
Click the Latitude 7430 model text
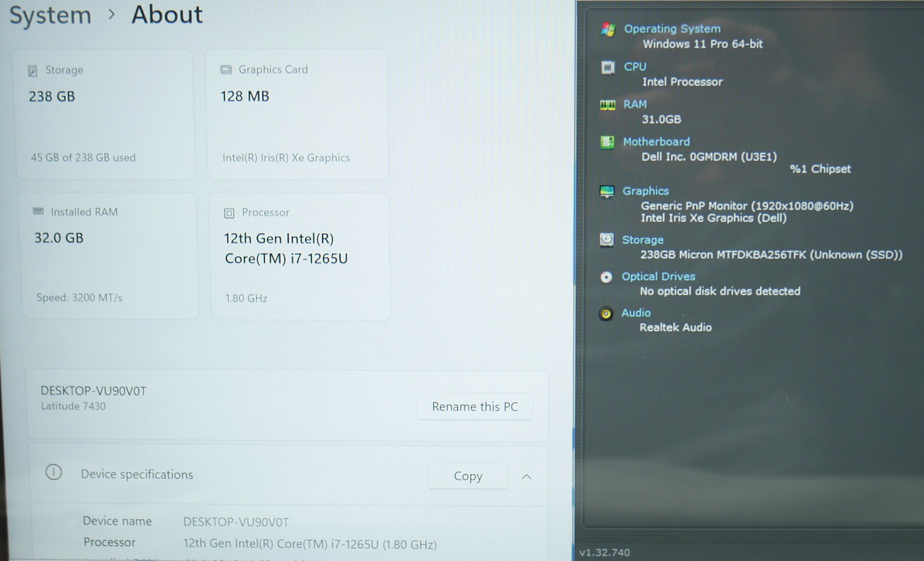(73, 406)
